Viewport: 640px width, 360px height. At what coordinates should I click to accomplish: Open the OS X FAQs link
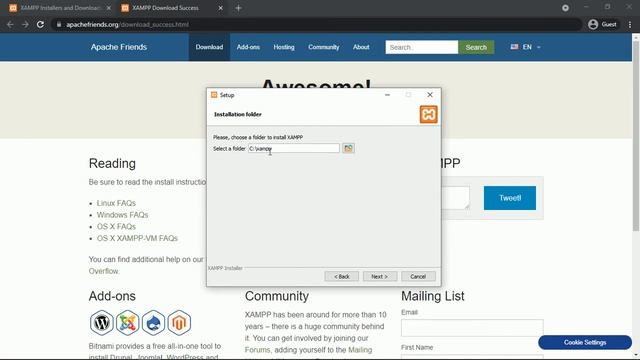116,227
